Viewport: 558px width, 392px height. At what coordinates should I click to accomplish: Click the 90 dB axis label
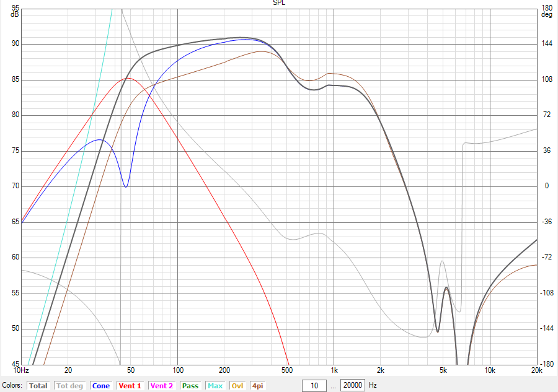15,44
